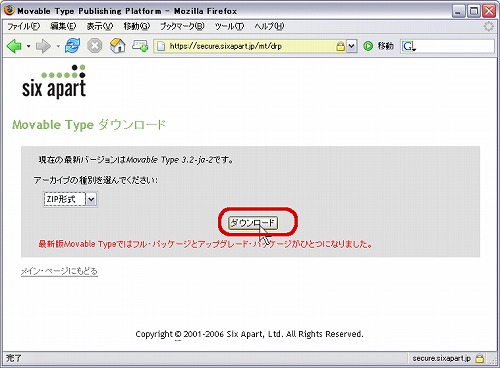Image resolution: width=500 pixels, height=368 pixels.
Task: Click the Stop loading icon
Action: [x=95, y=46]
